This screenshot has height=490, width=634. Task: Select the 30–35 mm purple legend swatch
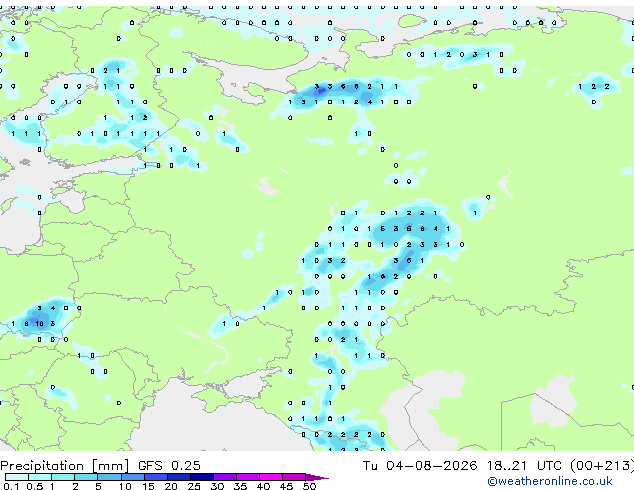click(225, 477)
